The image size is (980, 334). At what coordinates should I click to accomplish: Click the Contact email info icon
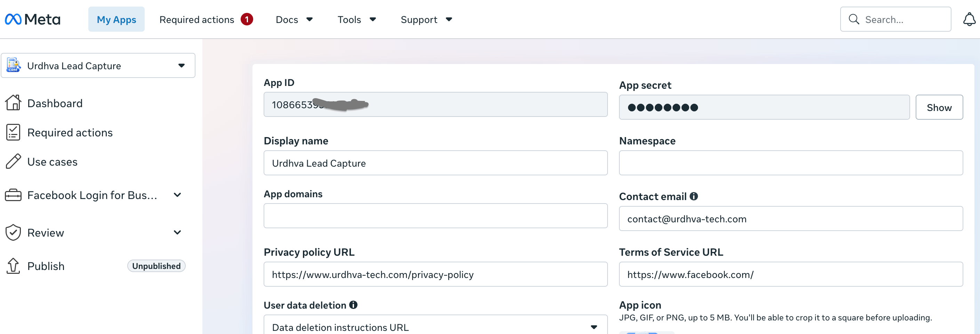tap(693, 196)
